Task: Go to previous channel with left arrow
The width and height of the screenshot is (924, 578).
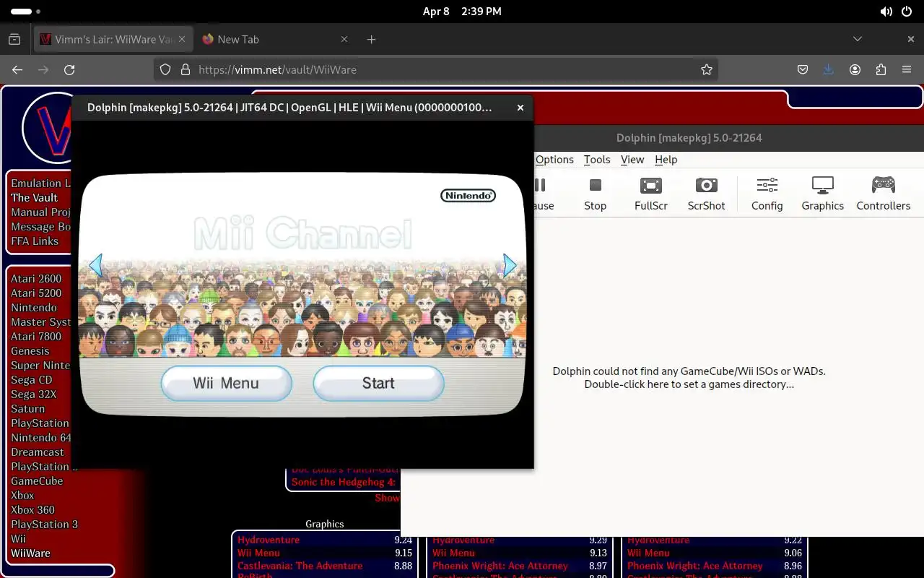Action: click(96, 266)
